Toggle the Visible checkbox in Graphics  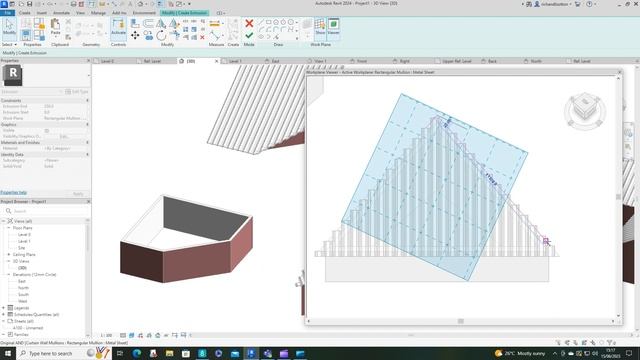tap(47, 131)
